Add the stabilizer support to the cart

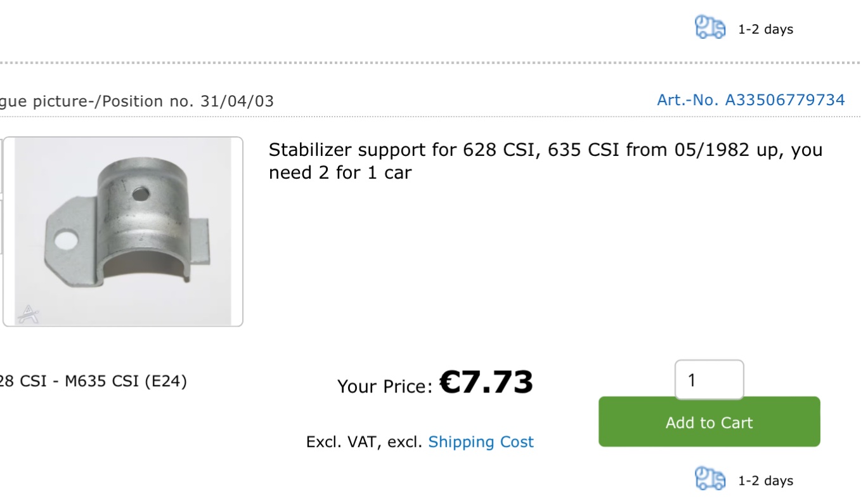709,422
